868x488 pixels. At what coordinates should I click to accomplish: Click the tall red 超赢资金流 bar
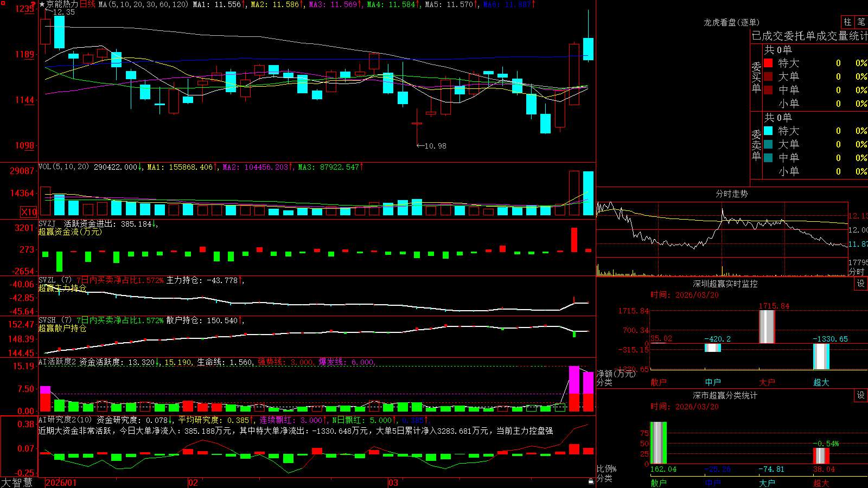pyautogui.click(x=574, y=240)
